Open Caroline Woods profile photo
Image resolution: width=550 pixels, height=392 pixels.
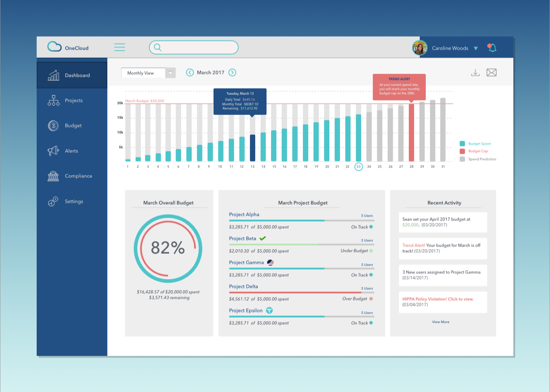[x=420, y=48]
